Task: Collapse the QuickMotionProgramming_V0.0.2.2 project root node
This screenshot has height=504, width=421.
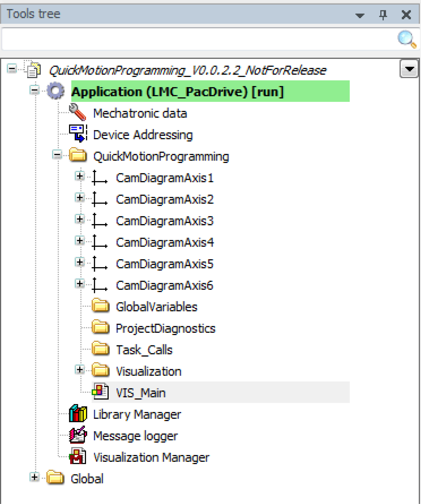Action: pos(12,68)
